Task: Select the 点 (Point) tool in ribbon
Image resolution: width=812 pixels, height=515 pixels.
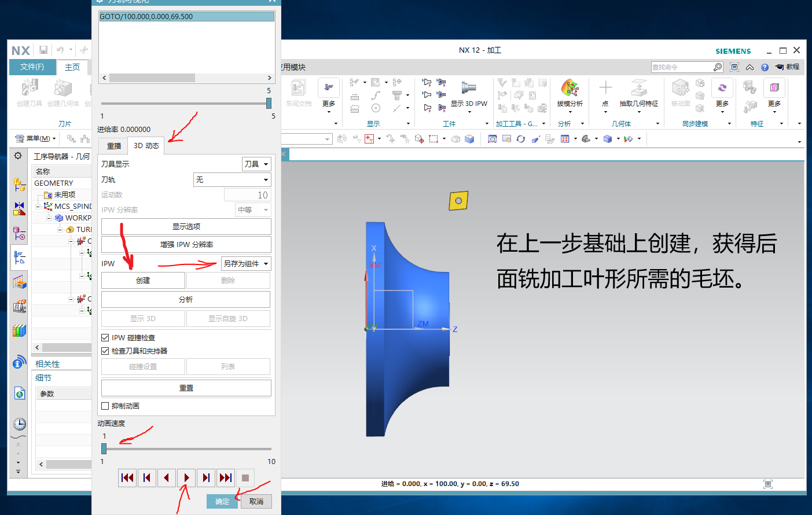Action: click(605, 94)
